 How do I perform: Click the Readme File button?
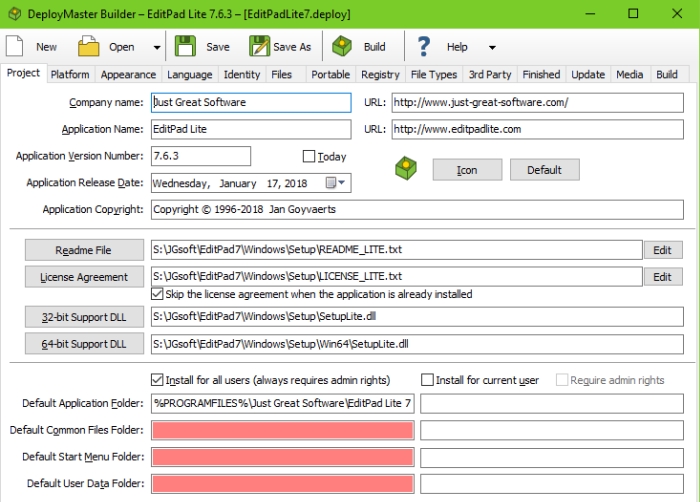(83, 250)
